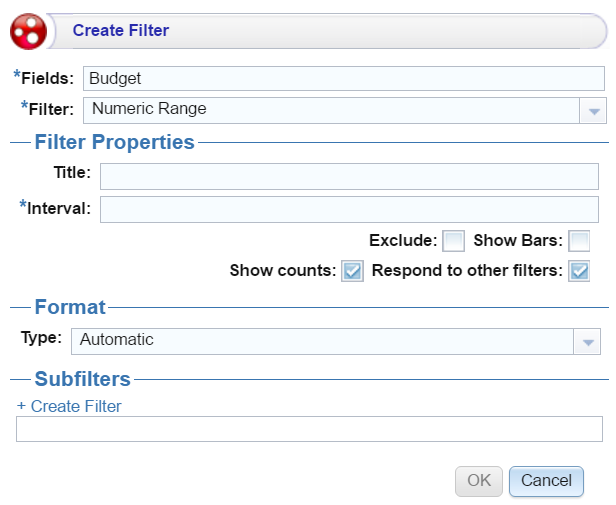This screenshot has height=505, width=616.
Task: Disable Respond to other filters checkbox
Action: click(579, 271)
